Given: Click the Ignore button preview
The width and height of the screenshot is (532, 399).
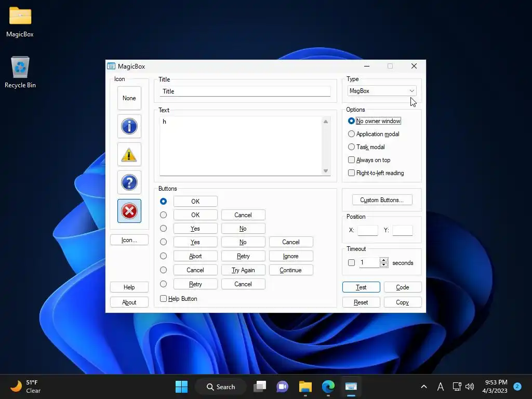Looking at the screenshot, I should (291, 256).
